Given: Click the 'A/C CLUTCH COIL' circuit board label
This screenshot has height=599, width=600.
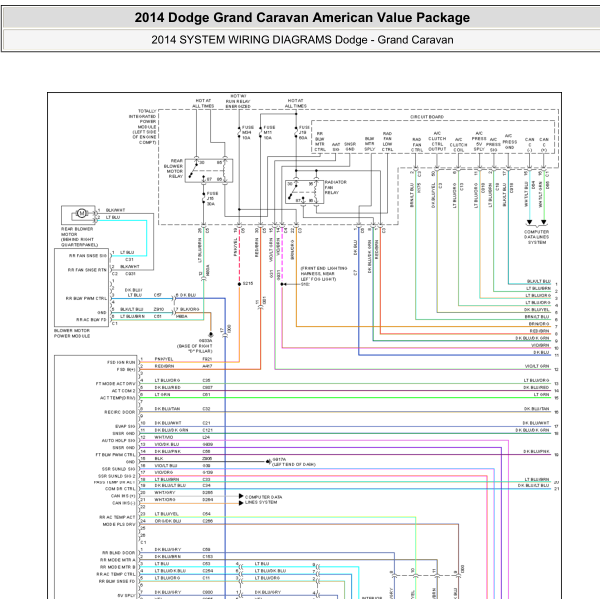Looking at the screenshot, I should pyautogui.click(x=458, y=145).
